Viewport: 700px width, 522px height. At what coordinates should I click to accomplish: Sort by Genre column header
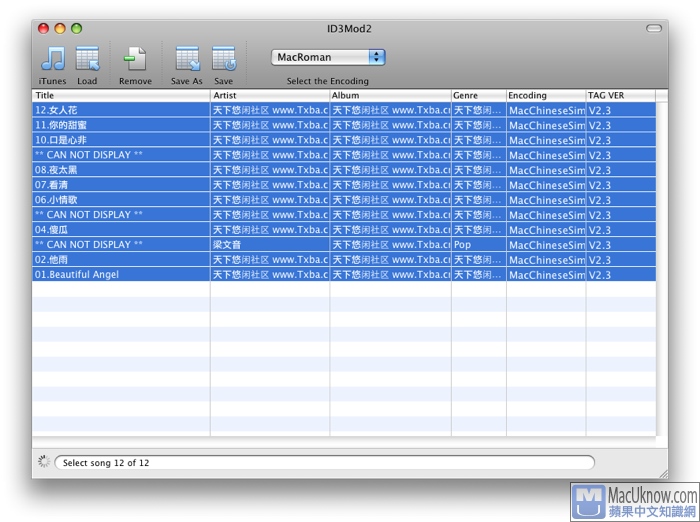pyautogui.click(x=479, y=95)
